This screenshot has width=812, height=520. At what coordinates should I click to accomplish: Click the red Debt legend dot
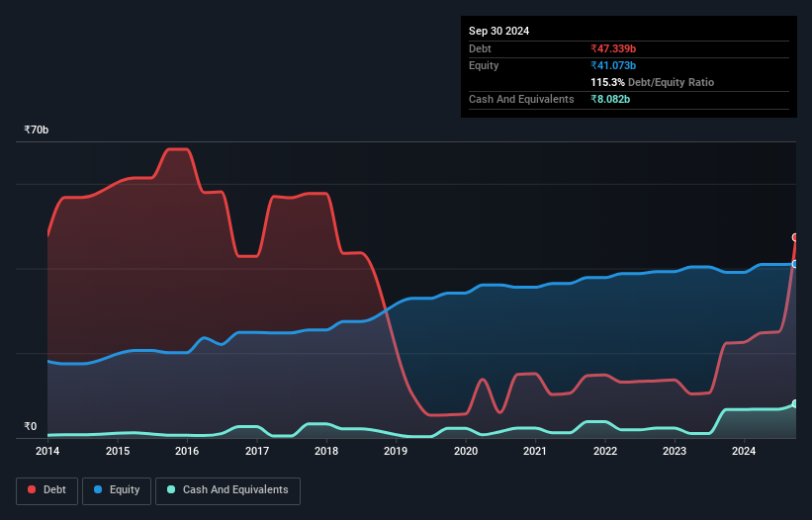click(32, 489)
